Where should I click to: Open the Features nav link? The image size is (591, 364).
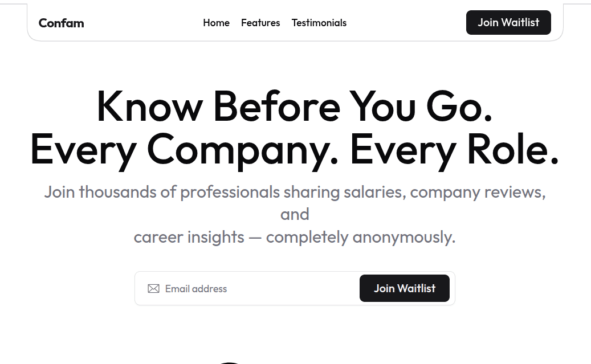click(x=260, y=23)
